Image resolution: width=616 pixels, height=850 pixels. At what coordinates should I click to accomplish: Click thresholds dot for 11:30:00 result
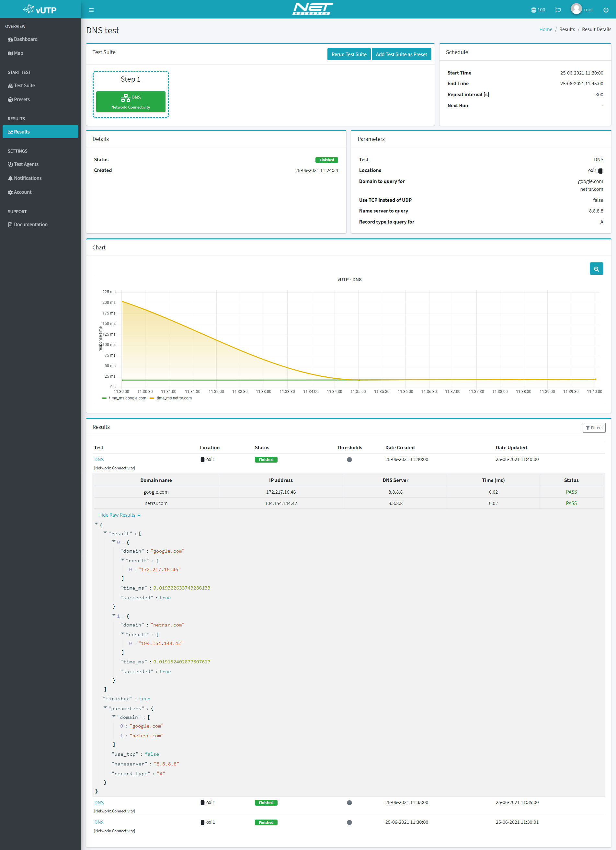point(349,822)
